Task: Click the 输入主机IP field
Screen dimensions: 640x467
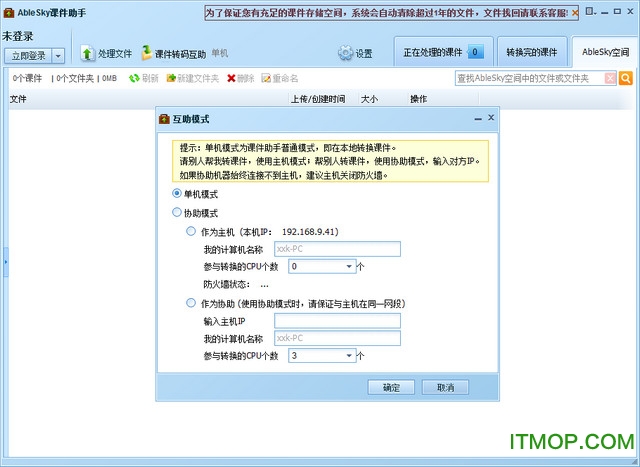Action: click(x=337, y=321)
